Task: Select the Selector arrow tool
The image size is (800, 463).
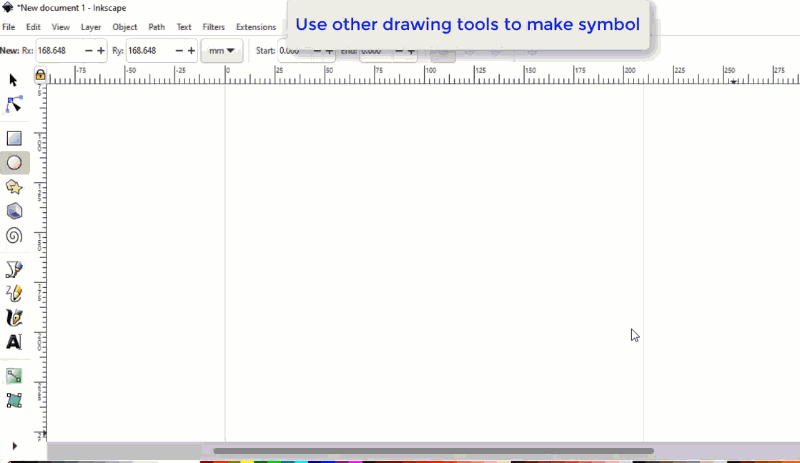Action: click(13, 80)
